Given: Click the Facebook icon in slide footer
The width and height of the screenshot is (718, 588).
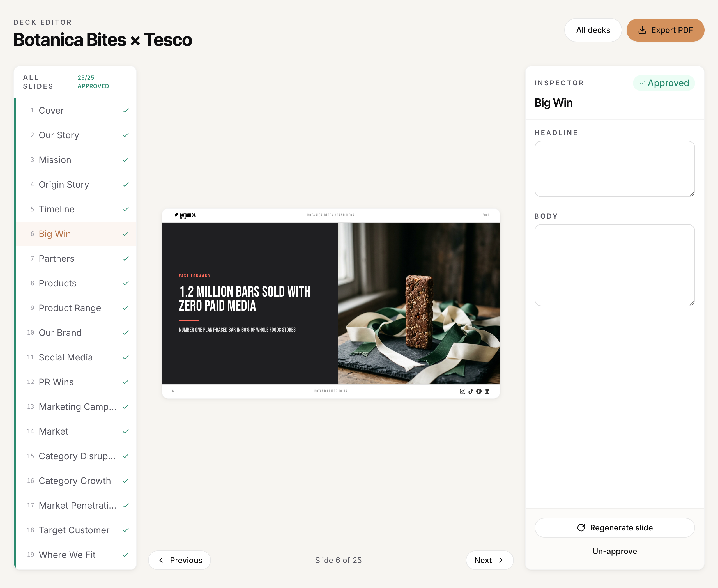Looking at the screenshot, I should (x=479, y=391).
